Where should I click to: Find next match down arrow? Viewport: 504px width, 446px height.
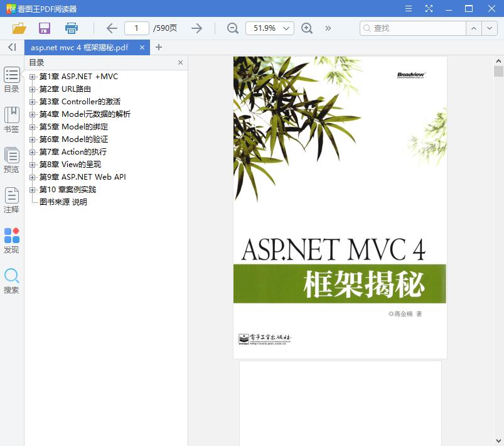point(489,28)
